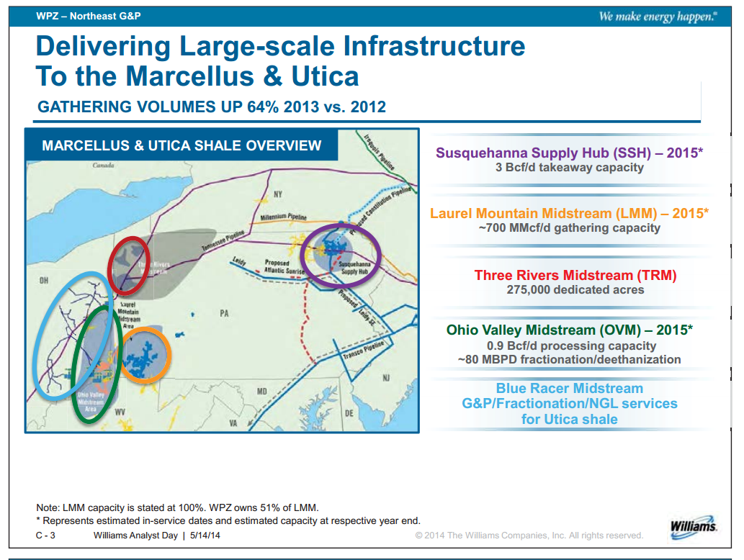Click the 'Iroquois Pipeline' map label
Screen dimensions: 744x560
pos(379,151)
